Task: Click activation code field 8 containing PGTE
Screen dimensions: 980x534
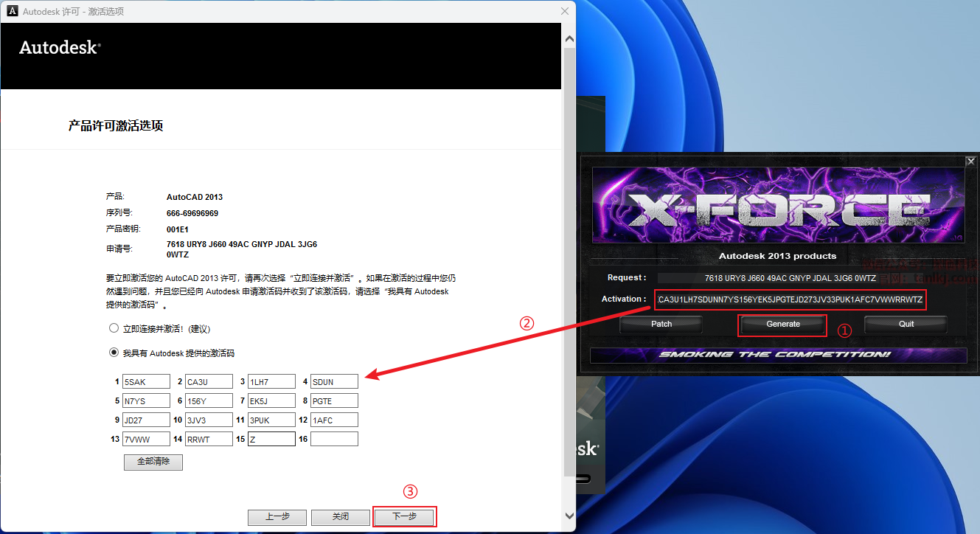Action: point(334,400)
